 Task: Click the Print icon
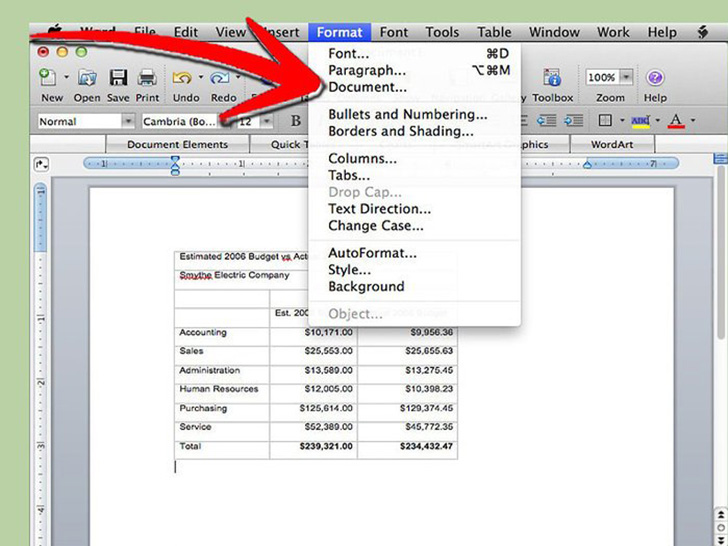[147, 78]
